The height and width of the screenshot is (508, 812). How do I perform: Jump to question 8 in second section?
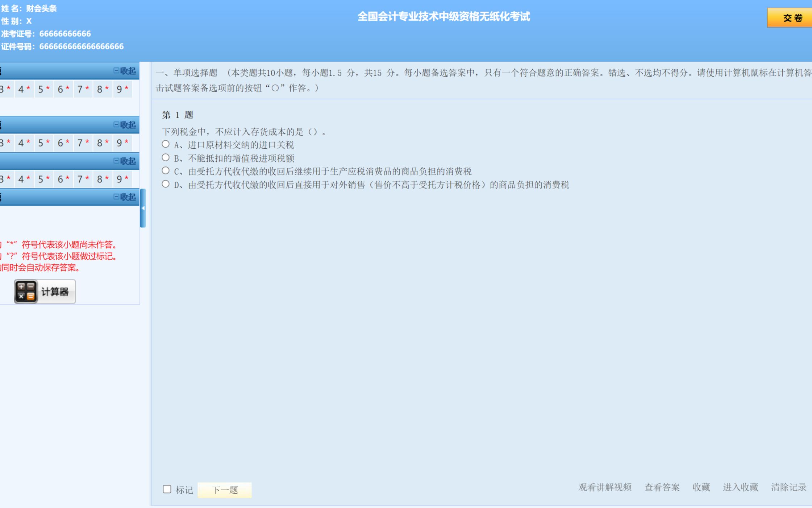click(103, 143)
